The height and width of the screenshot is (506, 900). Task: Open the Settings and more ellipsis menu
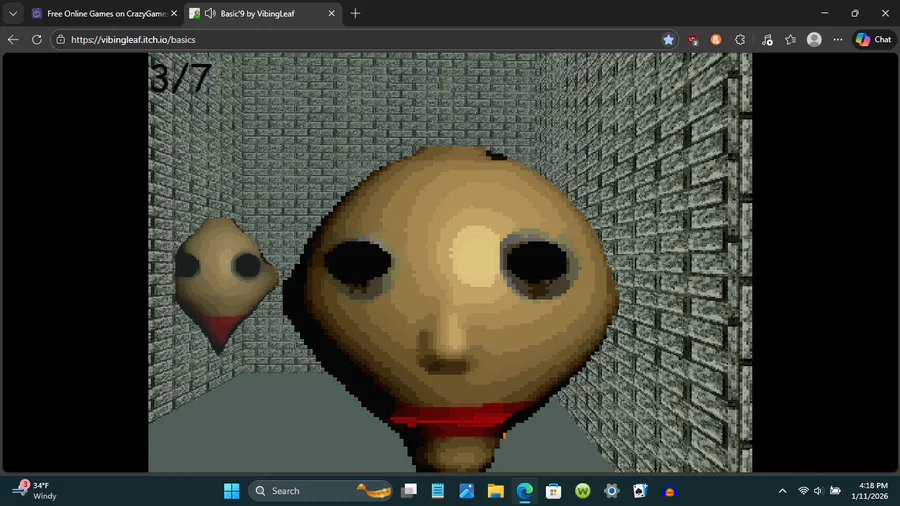[x=838, y=40]
